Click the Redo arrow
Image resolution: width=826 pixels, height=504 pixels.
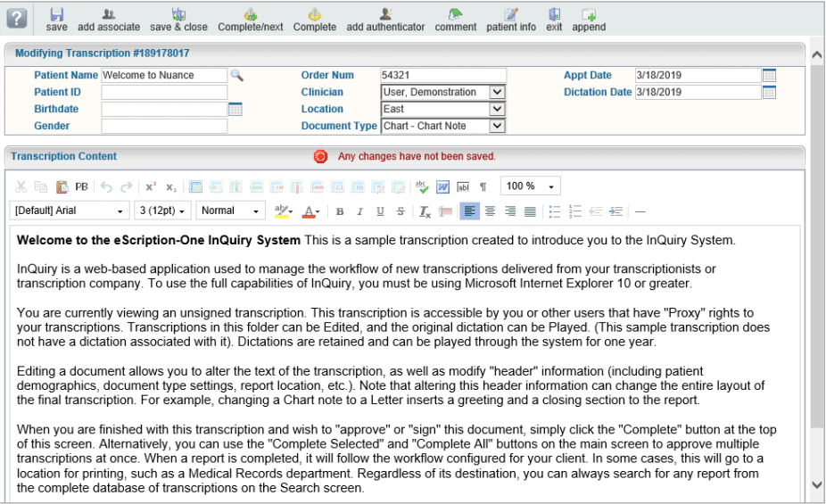(127, 187)
